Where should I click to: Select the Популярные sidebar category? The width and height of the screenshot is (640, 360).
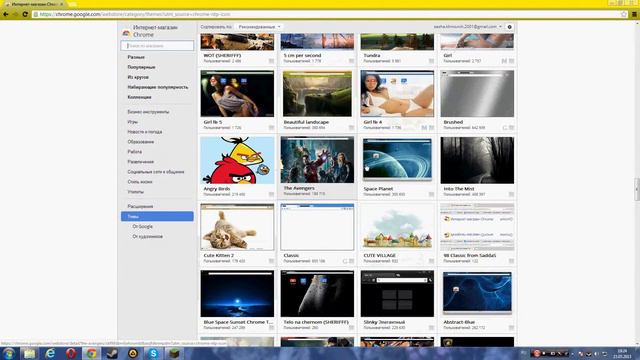click(141, 67)
